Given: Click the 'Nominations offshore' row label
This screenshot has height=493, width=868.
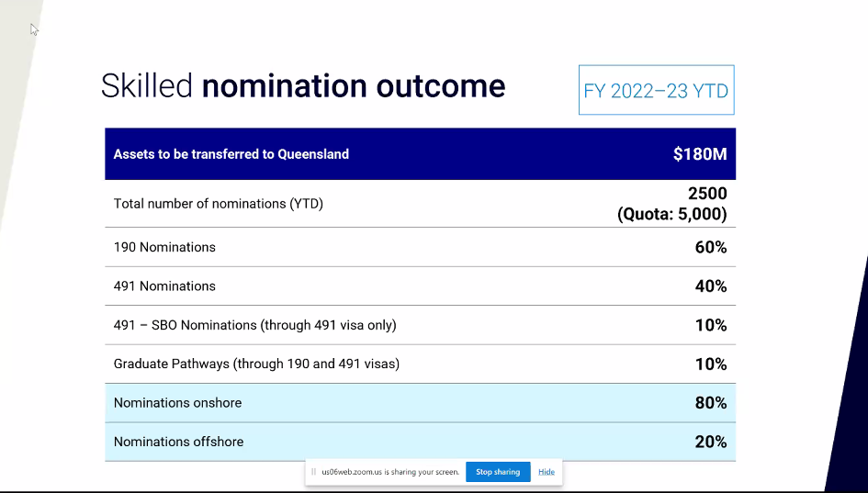Looking at the screenshot, I should pos(178,442).
